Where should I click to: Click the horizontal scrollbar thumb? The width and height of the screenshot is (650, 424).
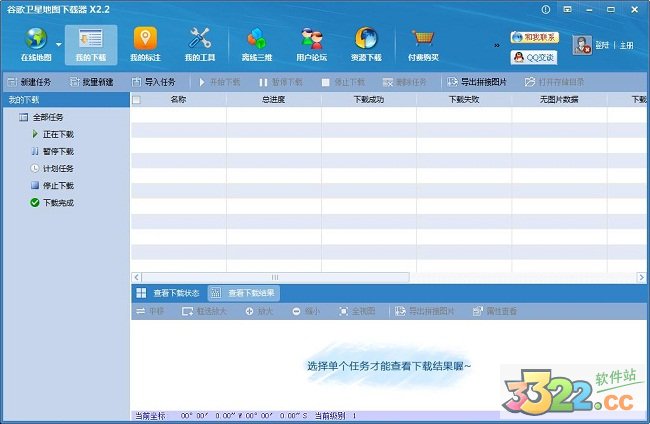click(x=275, y=277)
